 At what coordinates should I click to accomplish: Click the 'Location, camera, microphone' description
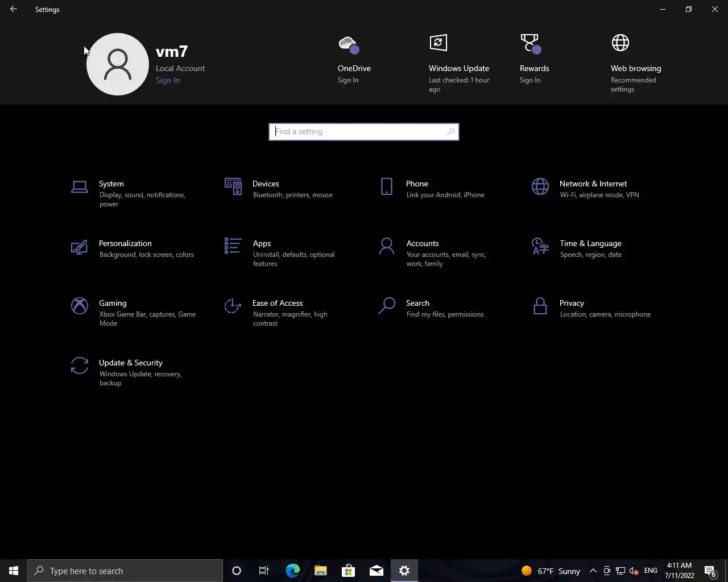(605, 314)
